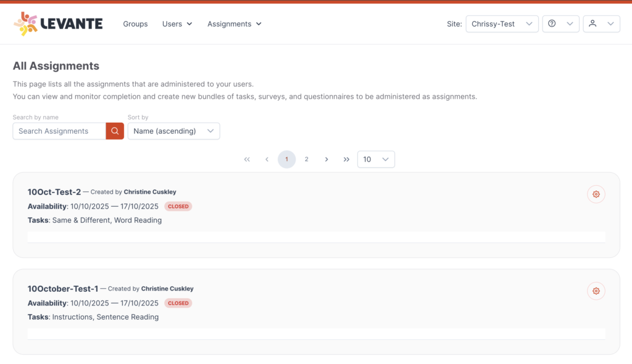Open settings gear for 10Oct-Test-2 assignment

click(596, 194)
